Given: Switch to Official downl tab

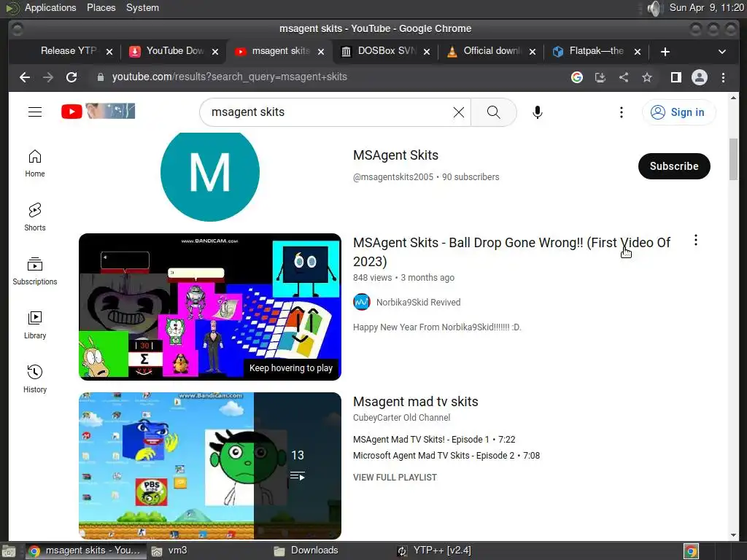Looking at the screenshot, I should [492, 51].
